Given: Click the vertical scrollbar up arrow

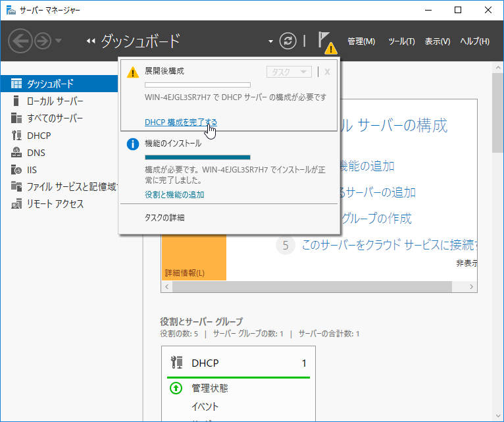Looking at the screenshot, I should click(x=498, y=68).
